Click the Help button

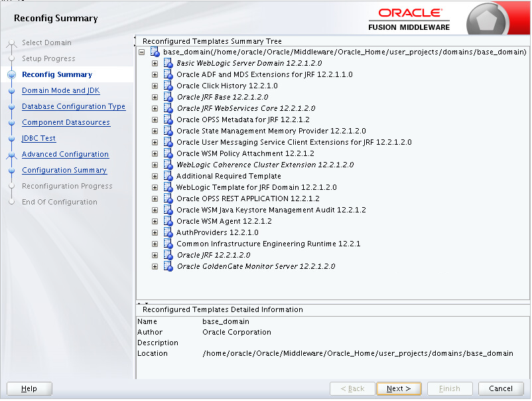pos(29,388)
